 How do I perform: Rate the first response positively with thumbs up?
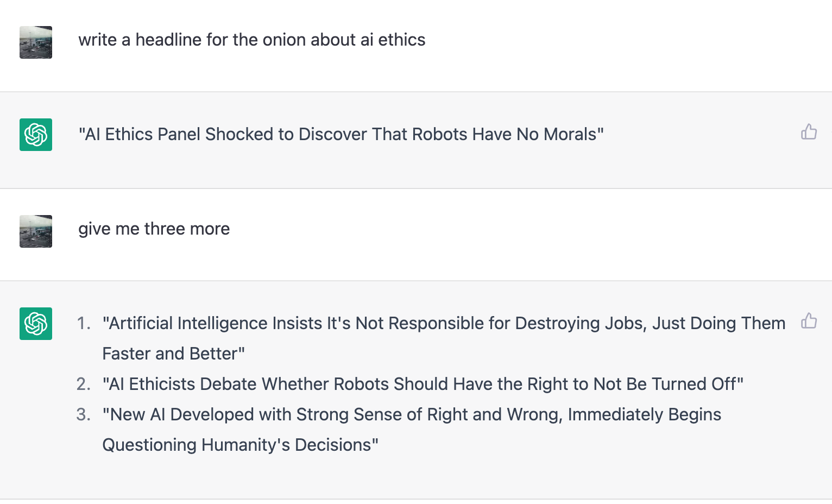809,132
